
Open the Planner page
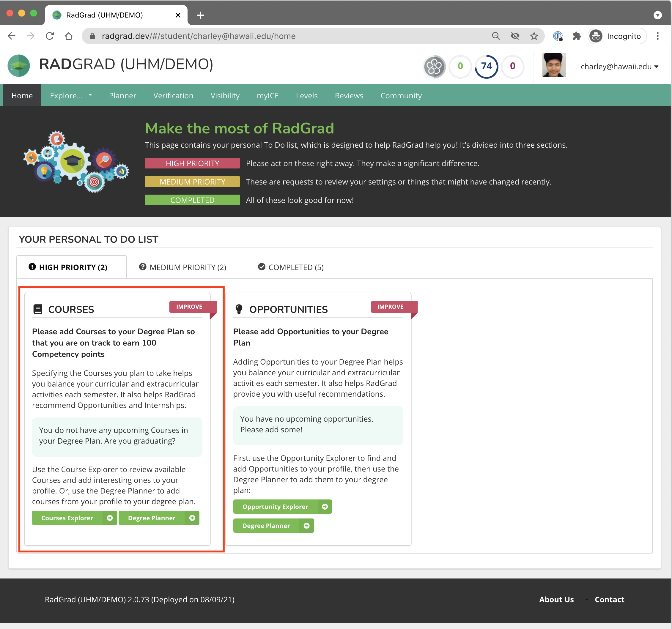pos(122,96)
